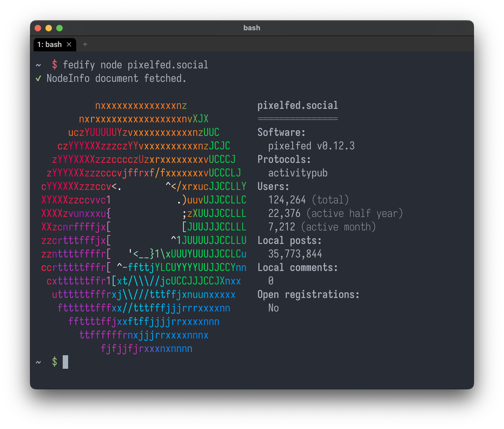Select the '1: bash' tab

[x=55, y=44]
